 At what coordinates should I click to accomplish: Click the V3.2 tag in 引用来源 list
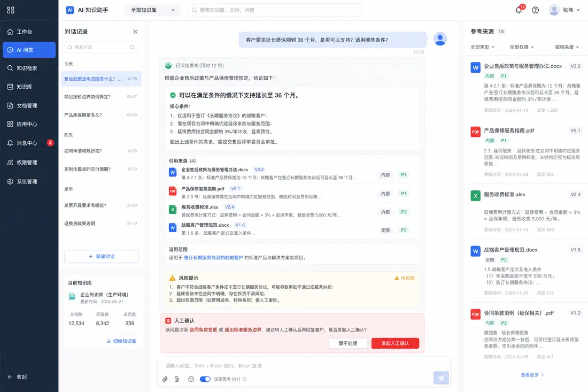point(259,170)
